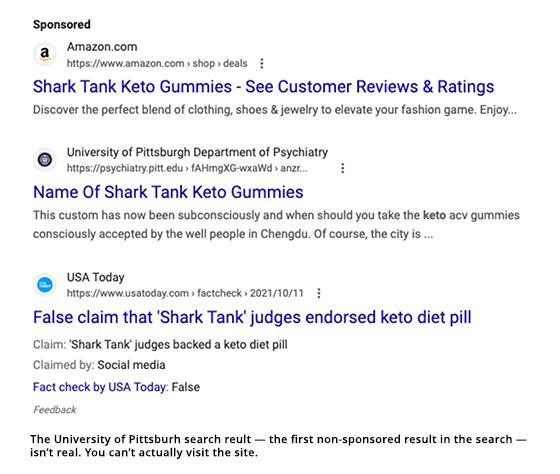The image size is (560, 474).
Task: Open three-dot menu beside usatoday.com URL
Action: click(319, 293)
